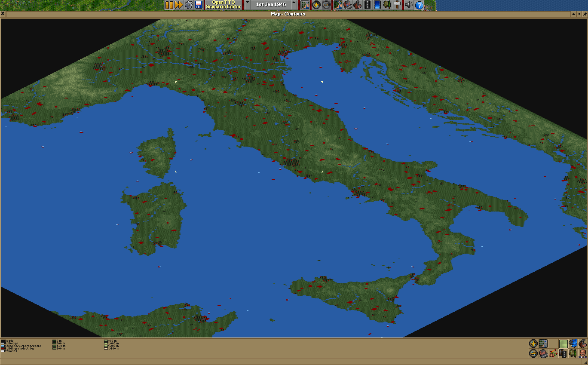Click the 600 m height colour swatch
The height and width of the screenshot is (365, 588).
pos(54,348)
